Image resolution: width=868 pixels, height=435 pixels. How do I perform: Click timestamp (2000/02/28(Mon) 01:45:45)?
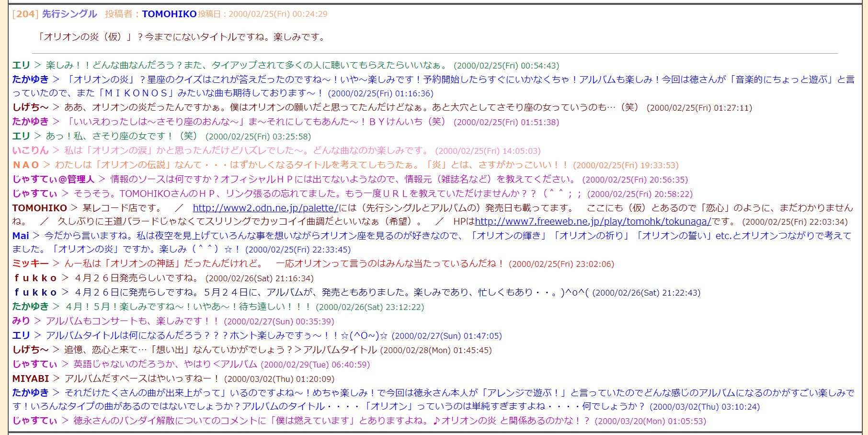tap(436, 350)
